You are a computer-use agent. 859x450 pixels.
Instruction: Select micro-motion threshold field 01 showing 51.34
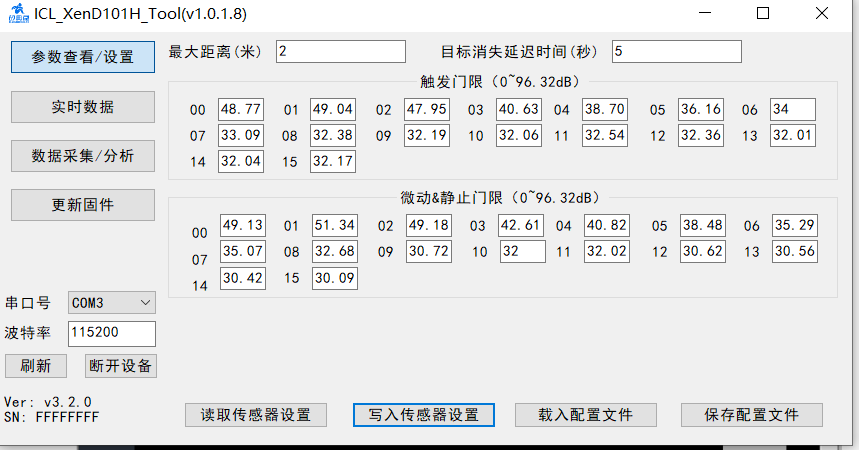pos(334,226)
